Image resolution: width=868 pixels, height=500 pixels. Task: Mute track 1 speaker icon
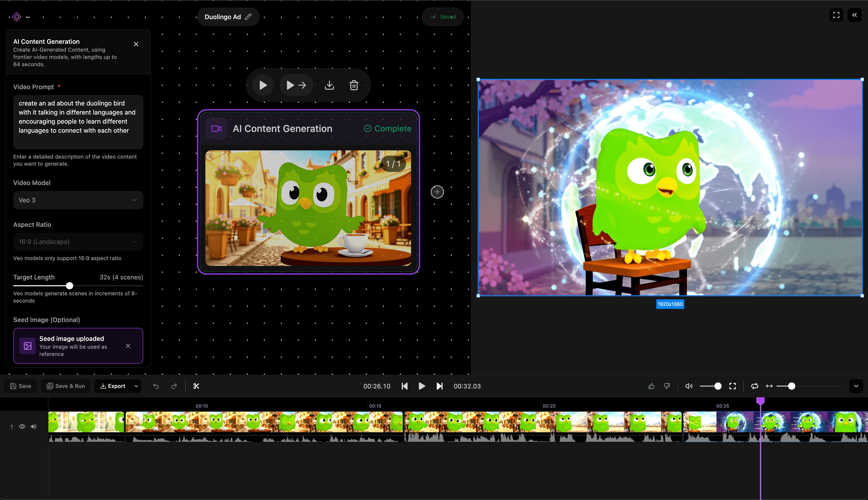34,426
